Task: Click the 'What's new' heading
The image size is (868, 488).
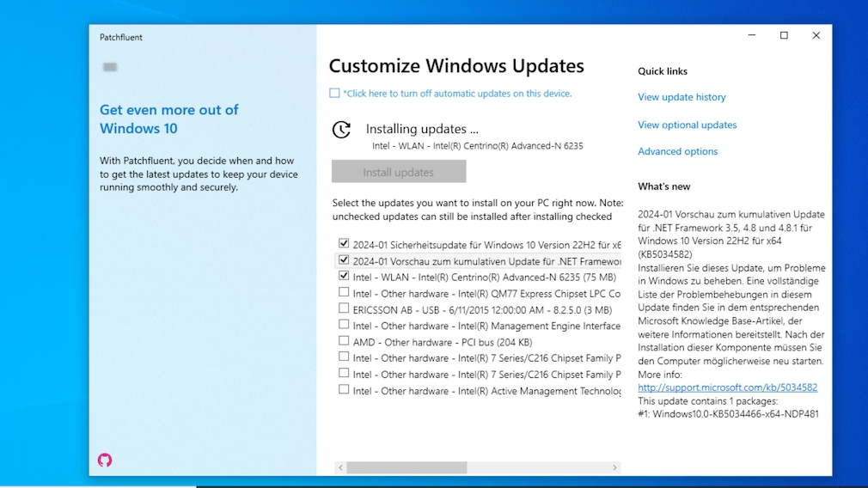Action: click(x=663, y=186)
